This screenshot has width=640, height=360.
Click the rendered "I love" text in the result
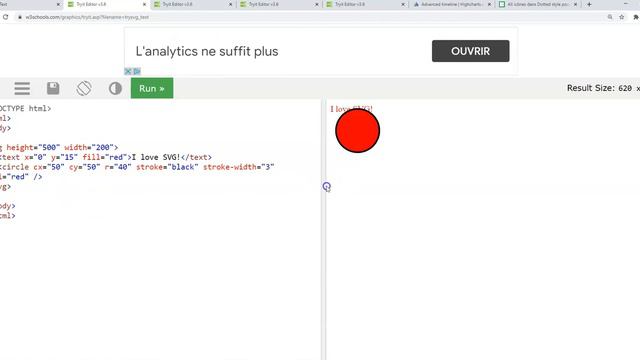340,109
